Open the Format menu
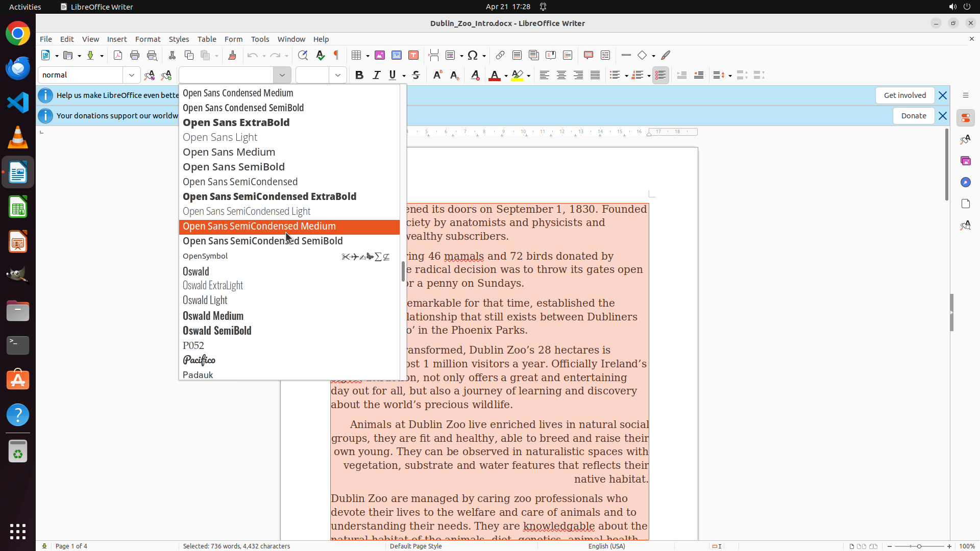 click(148, 39)
